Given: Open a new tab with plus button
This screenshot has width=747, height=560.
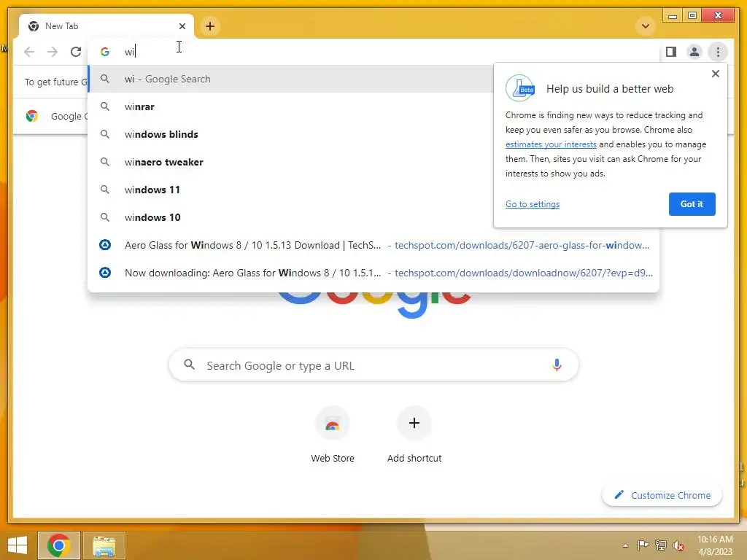Looking at the screenshot, I should (x=210, y=26).
